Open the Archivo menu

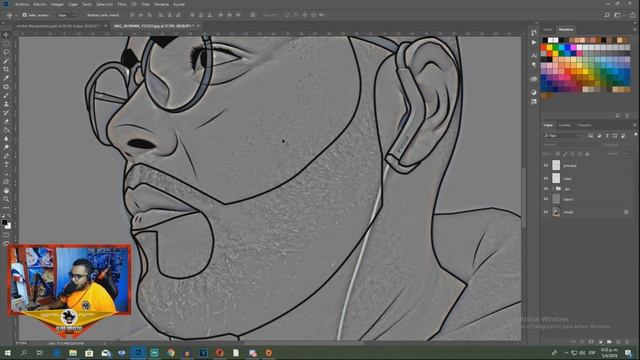[x=22, y=4]
